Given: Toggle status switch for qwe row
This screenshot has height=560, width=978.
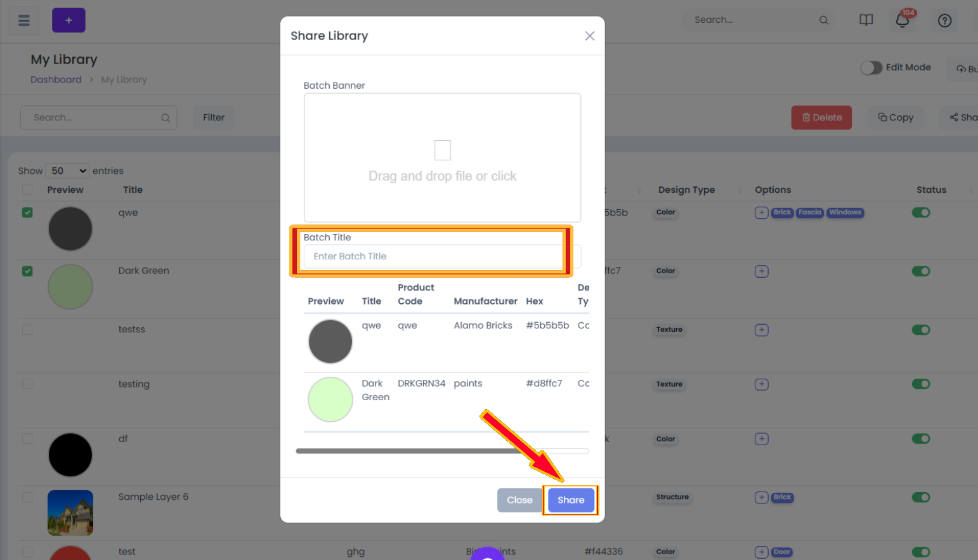Looking at the screenshot, I should pyautogui.click(x=921, y=212).
